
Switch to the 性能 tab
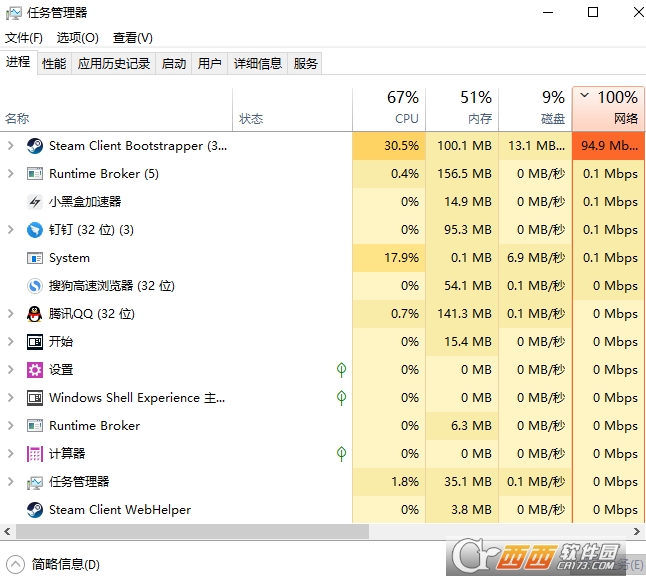(x=54, y=63)
